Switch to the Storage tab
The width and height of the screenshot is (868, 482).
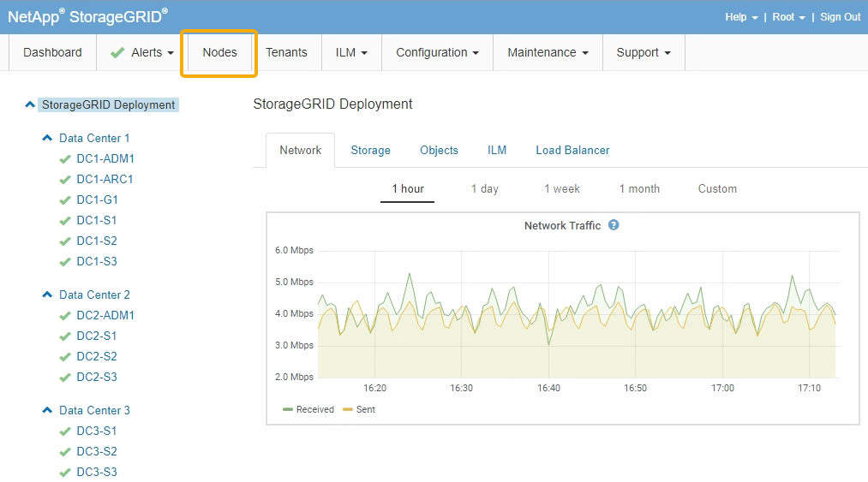coord(370,150)
